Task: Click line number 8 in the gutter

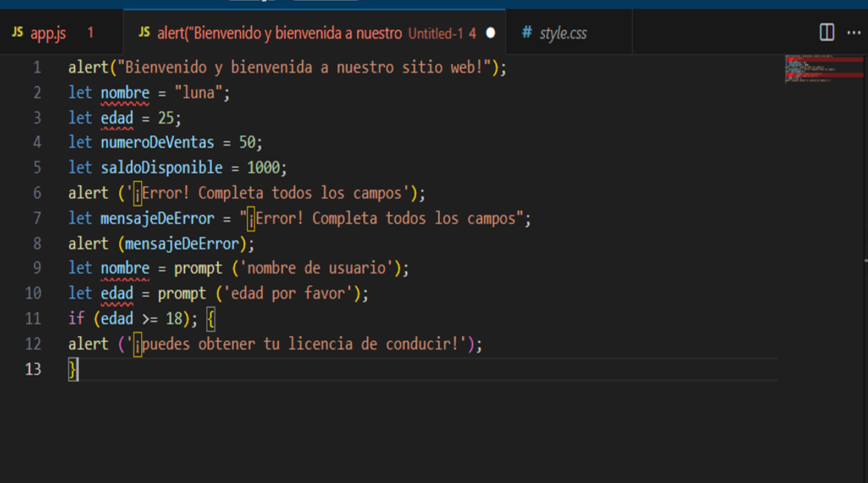Action: (37, 243)
